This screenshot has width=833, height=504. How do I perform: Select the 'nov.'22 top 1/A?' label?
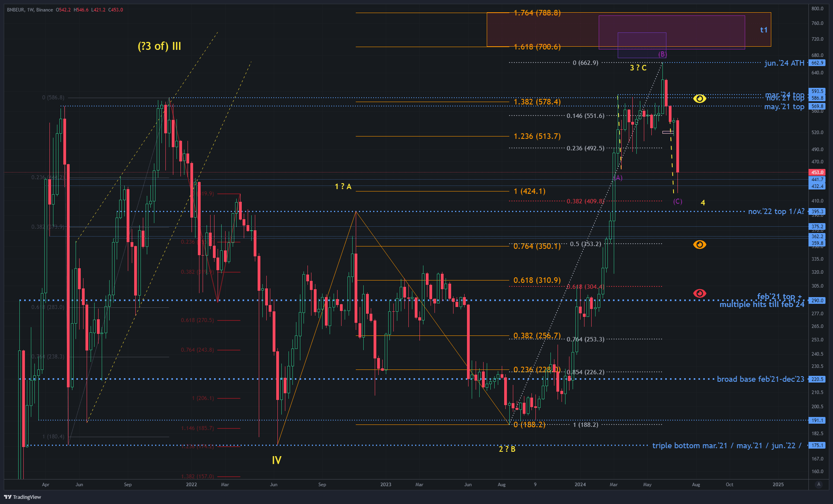coord(776,211)
